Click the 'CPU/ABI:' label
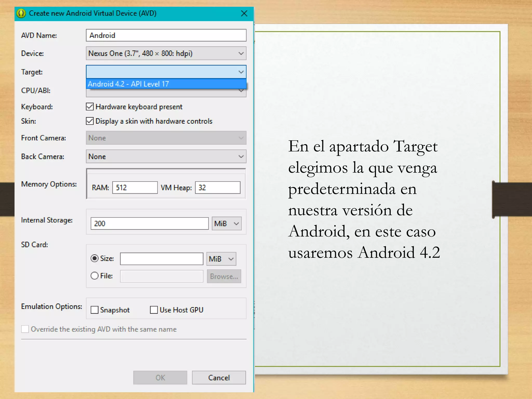The height and width of the screenshot is (399, 532). point(36,91)
